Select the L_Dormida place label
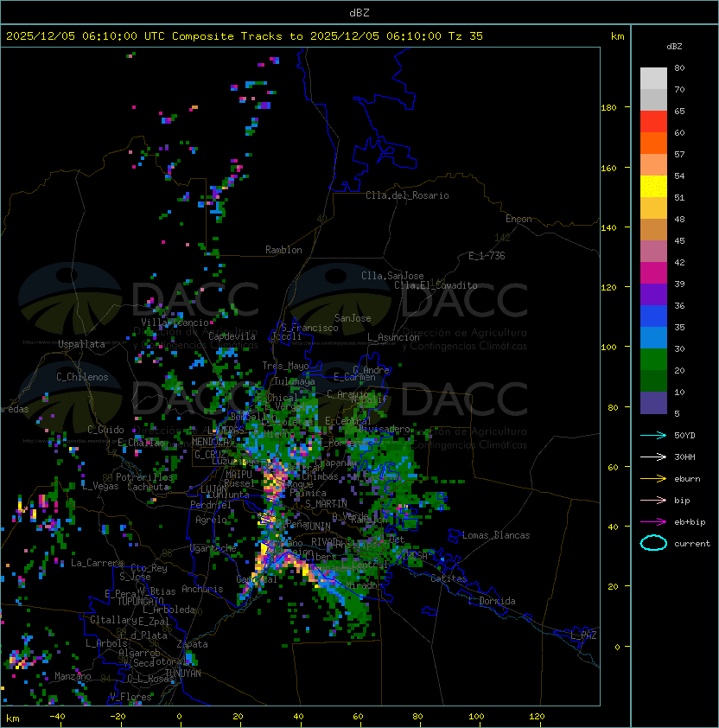Viewport: 719px width, 728px height. (x=492, y=601)
